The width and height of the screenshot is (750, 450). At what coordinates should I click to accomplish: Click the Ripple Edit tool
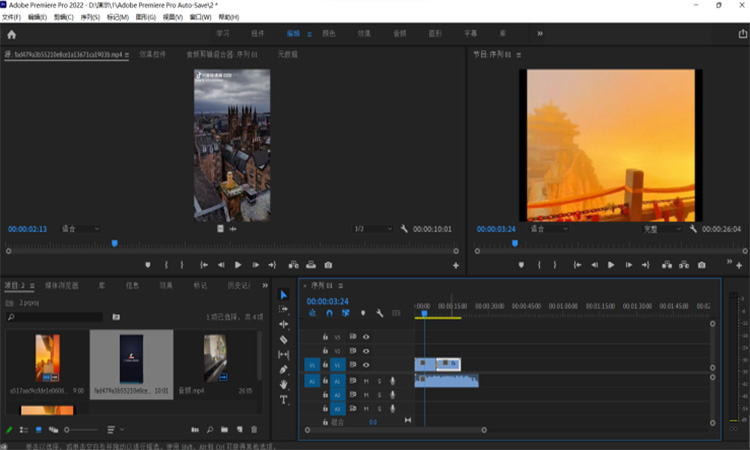(x=284, y=325)
